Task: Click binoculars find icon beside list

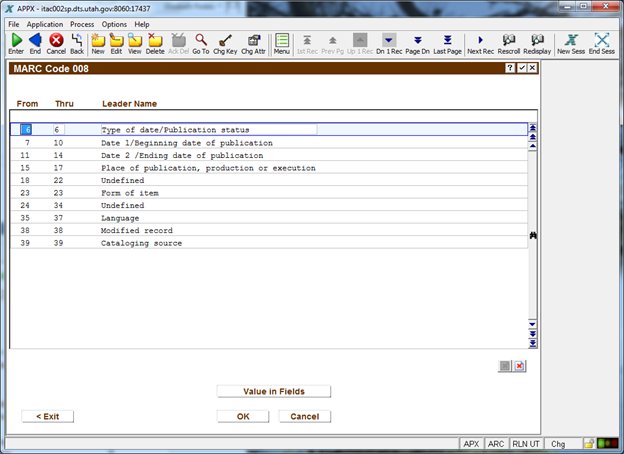Action: 533,234
